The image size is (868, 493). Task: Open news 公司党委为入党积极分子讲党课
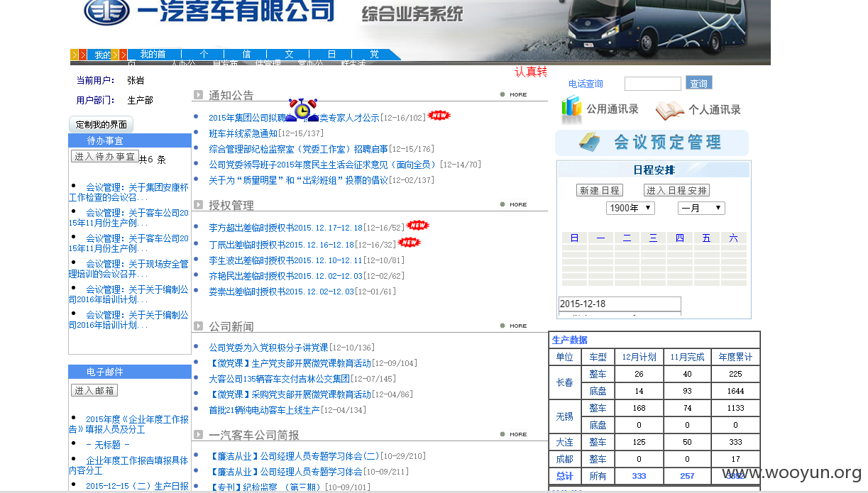click(268, 348)
